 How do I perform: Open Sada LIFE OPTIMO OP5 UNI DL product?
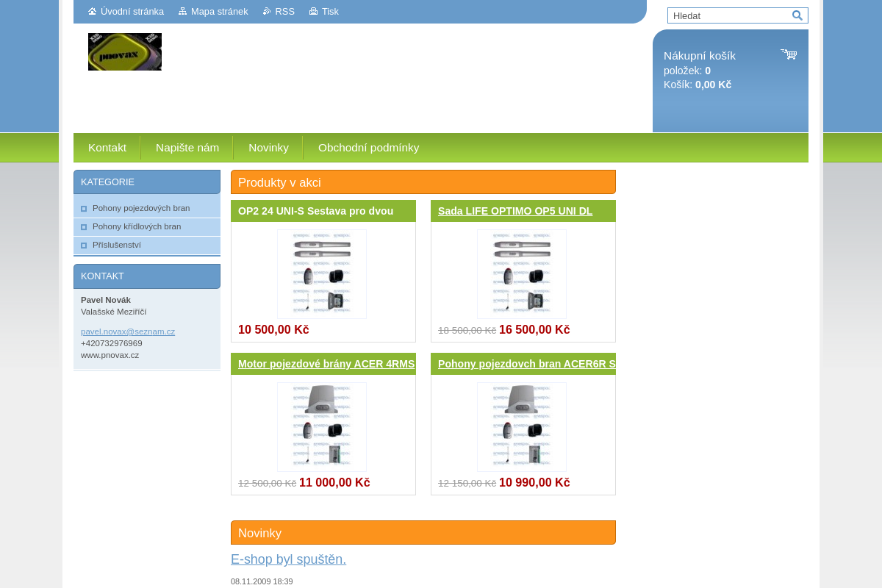515,211
